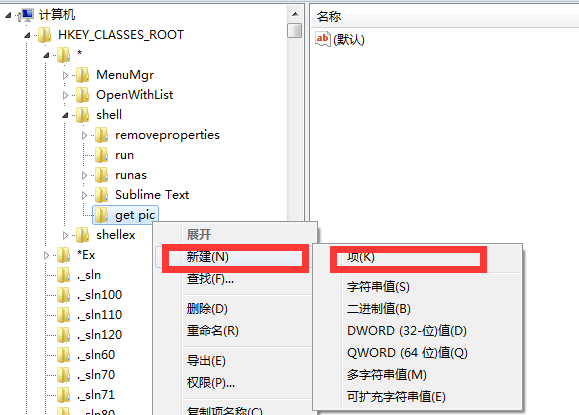The image size is (579, 415).
Task: Collapse the HKEY_CLASSES_ROOT node
Action: tap(27, 35)
